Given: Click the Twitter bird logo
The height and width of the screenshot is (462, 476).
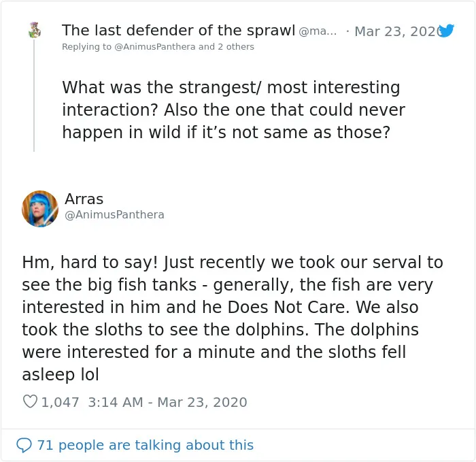Looking at the screenshot, I should tap(446, 31).
